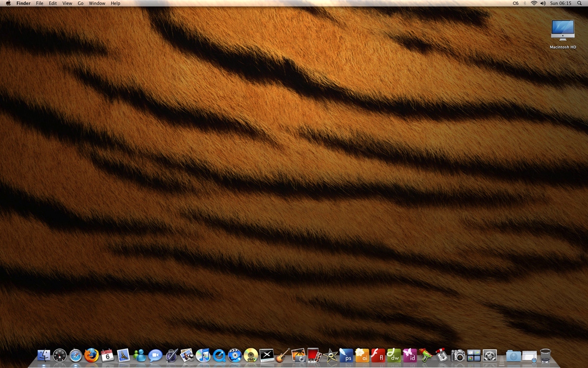Image resolution: width=588 pixels, height=368 pixels.
Task: Open Preview from the Dock
Action: pos(187,355)
